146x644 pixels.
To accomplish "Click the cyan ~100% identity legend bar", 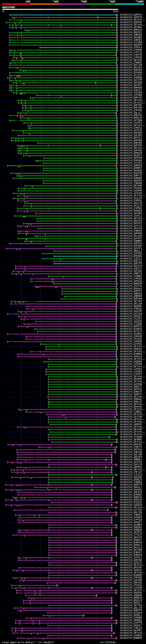I will 130,4.
